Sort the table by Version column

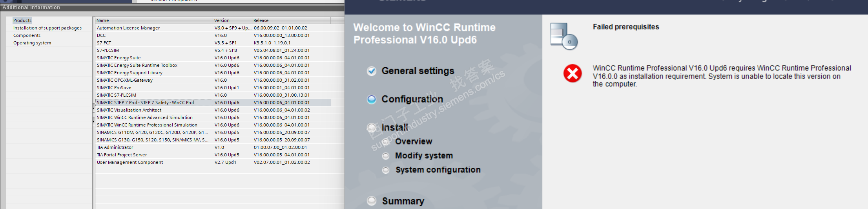pyautogui.click(x=232, y=20)
